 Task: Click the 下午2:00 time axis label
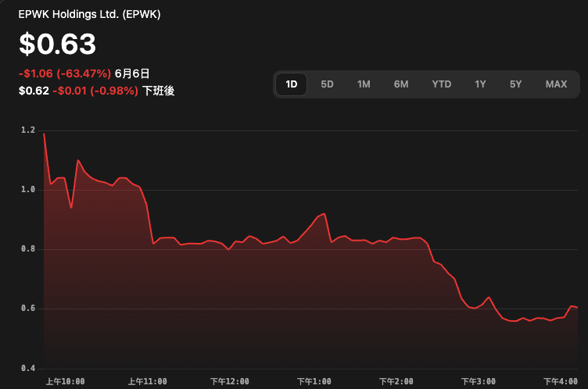click(x=396, y=381)
